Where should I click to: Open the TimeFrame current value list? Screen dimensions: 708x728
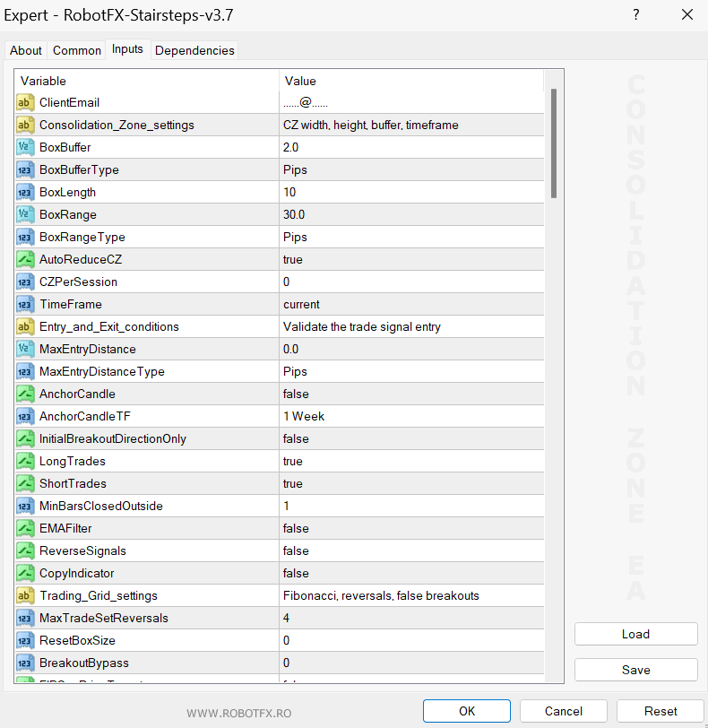[x=411, y=304]
